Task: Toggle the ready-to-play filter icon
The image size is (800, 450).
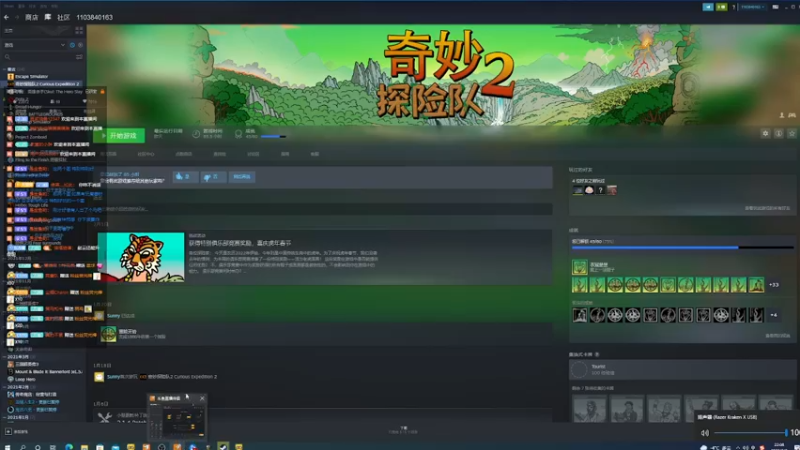Action: [80, 45]
